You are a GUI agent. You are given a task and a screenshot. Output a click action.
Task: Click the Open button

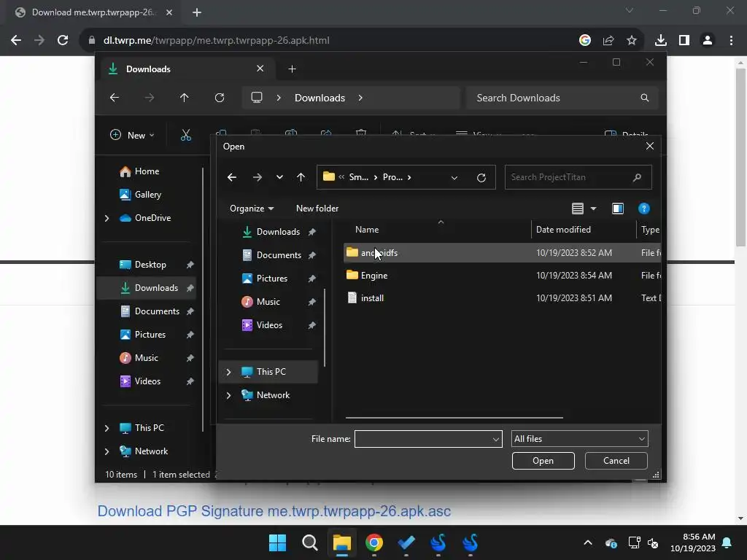click(x=543, y=461)
